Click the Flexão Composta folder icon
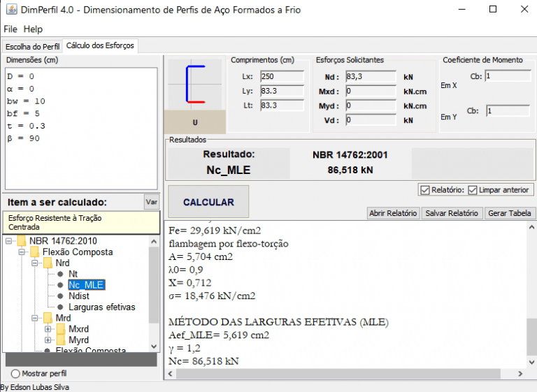 (34, 252)
